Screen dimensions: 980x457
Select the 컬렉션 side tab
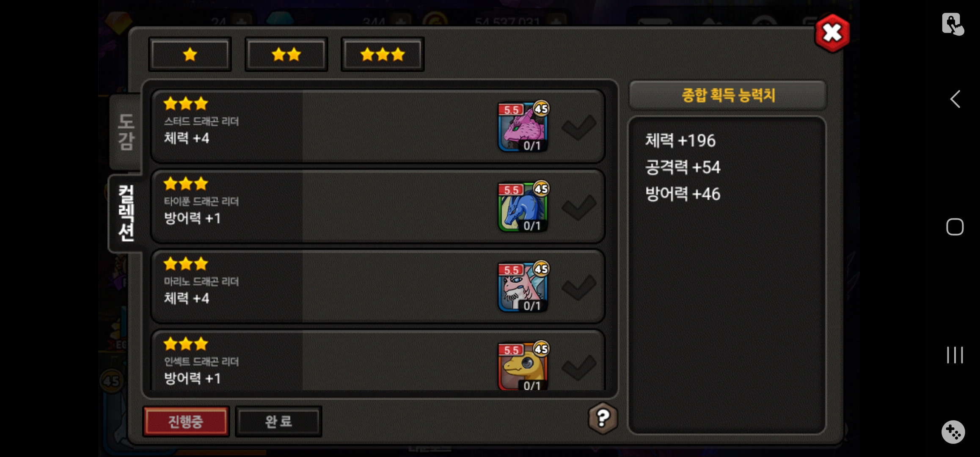click(x=126, y=213)
